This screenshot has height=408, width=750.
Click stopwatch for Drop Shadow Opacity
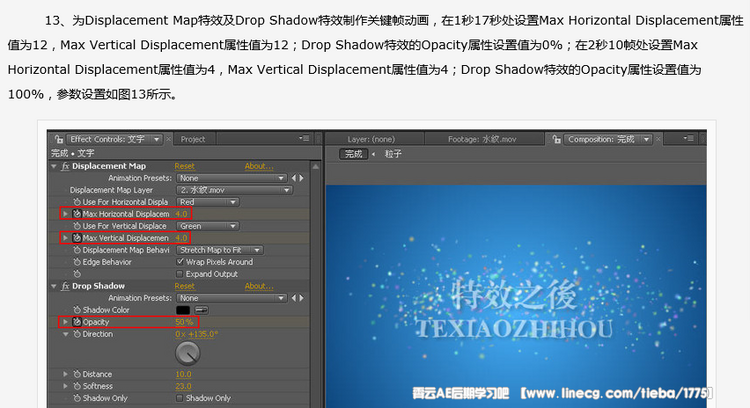[77, 322]
